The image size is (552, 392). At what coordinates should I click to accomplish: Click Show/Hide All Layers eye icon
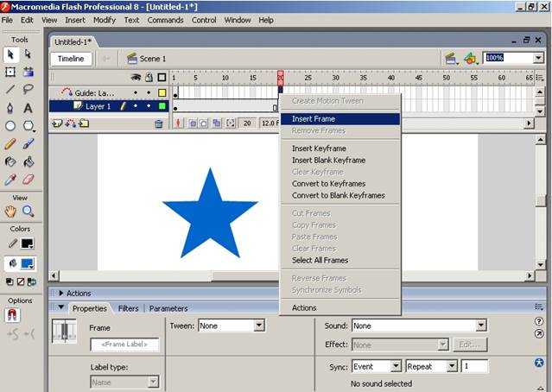coord(136,78)
